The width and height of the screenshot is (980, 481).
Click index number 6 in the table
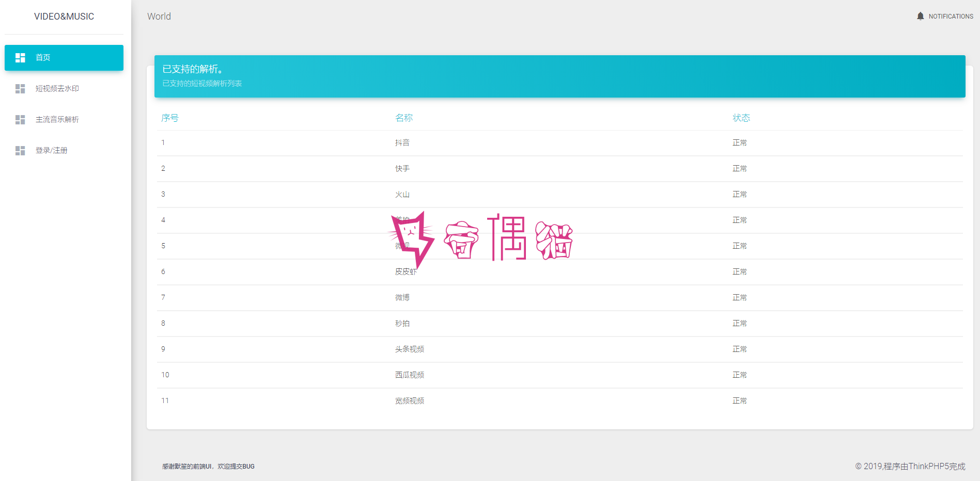click(x=163, y=272)
